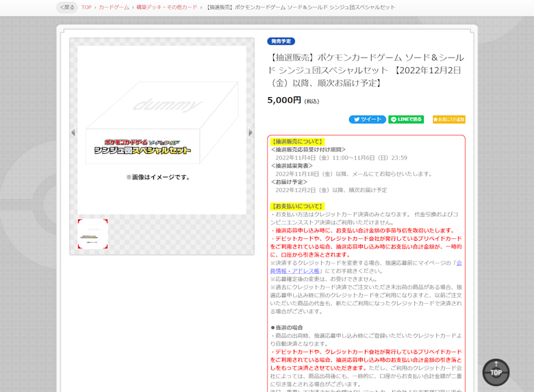Viewport: 534px width, 392px height.
Task: Open 会員情報・アドレス帳 link
Action: tap(366, 267)
